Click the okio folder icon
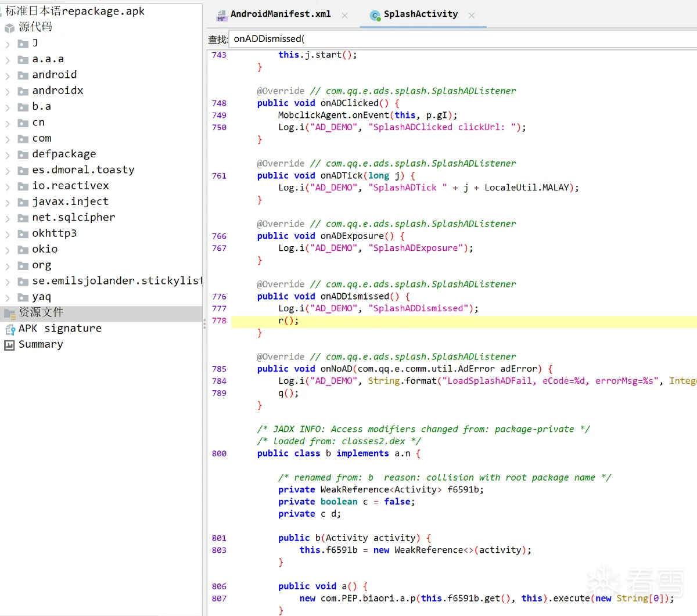697x616 pixels. [23, 250]
